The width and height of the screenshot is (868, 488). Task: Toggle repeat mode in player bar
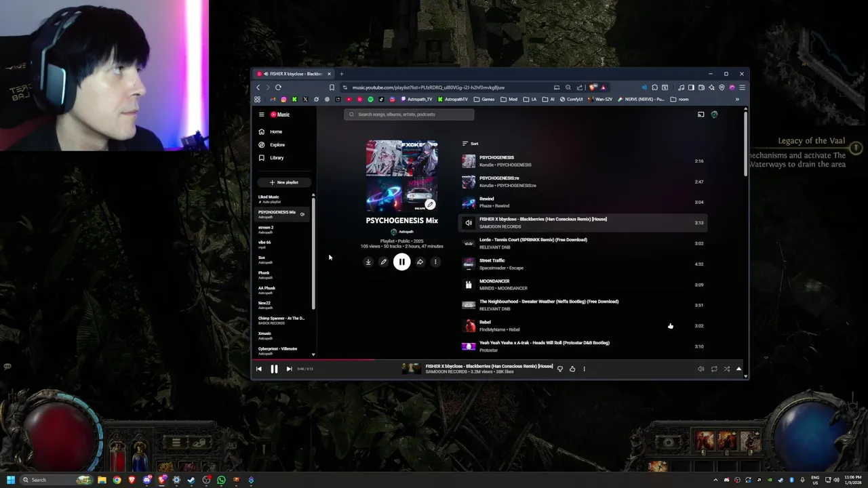tap(713, 369)
